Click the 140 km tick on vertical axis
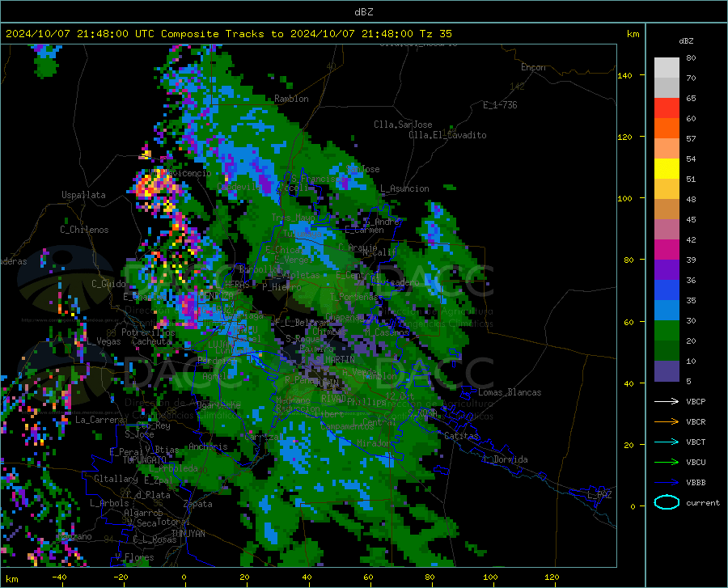 [624, 75]
